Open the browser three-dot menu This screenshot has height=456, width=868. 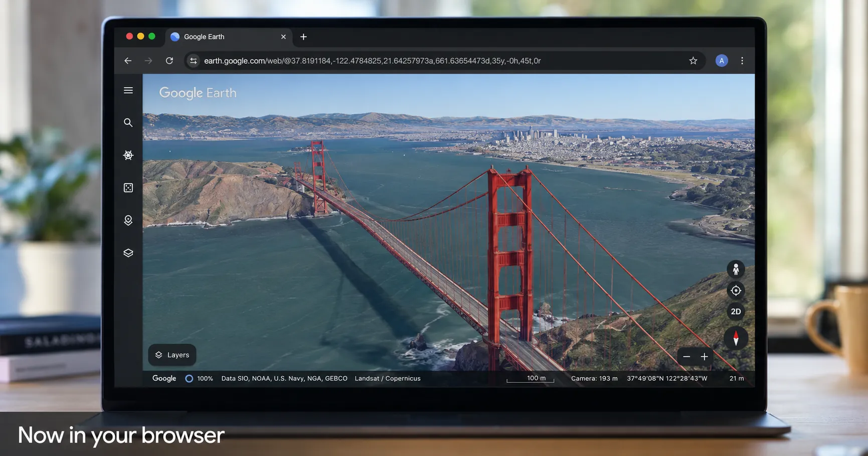click(742, 61)
